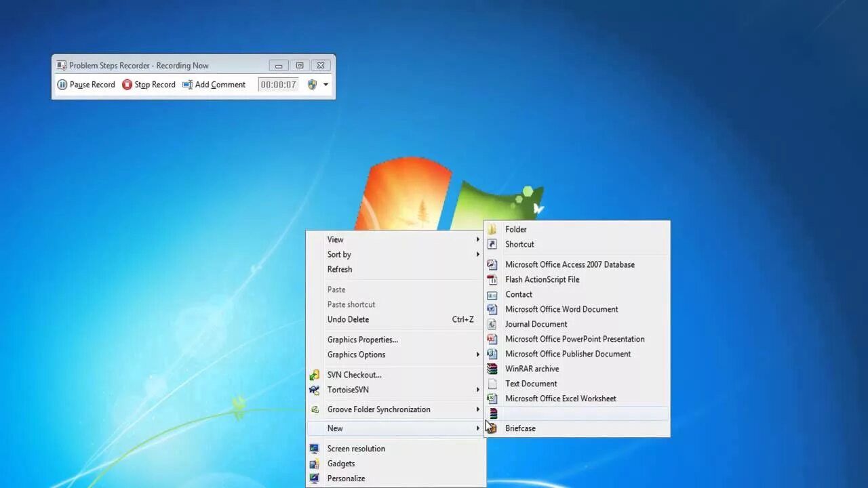This screenshot has width=868, height=488.
Task: Click the red Stop Record icon
Action: (x=127, y=85)
